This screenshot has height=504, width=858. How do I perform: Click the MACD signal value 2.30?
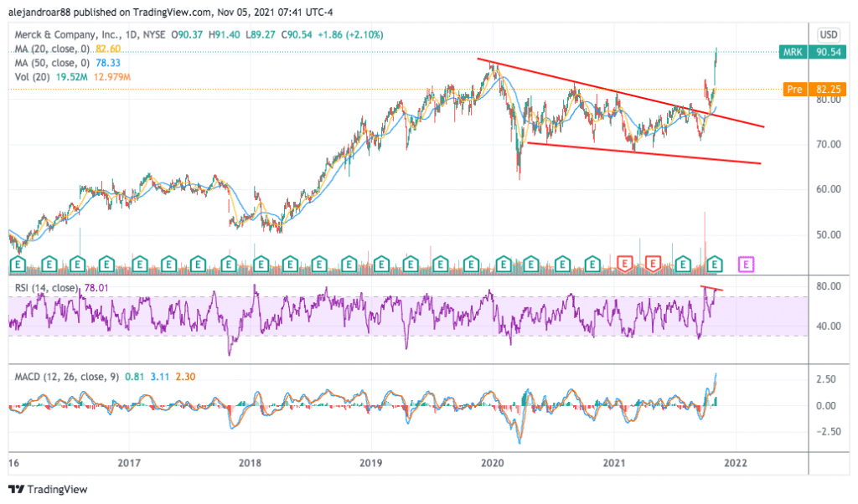tap(185, 377)
